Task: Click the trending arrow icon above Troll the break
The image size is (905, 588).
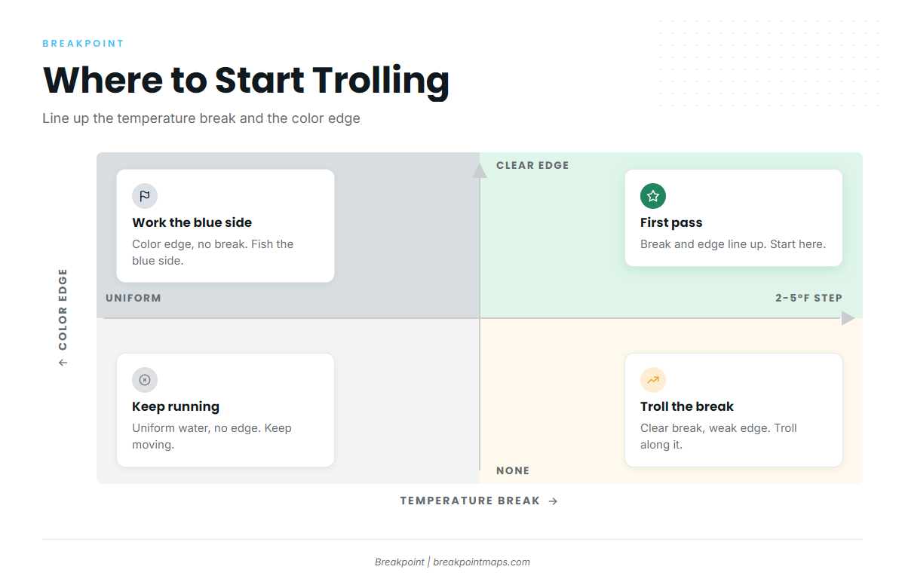Action: pyautogui.click(x=653, y=380)
